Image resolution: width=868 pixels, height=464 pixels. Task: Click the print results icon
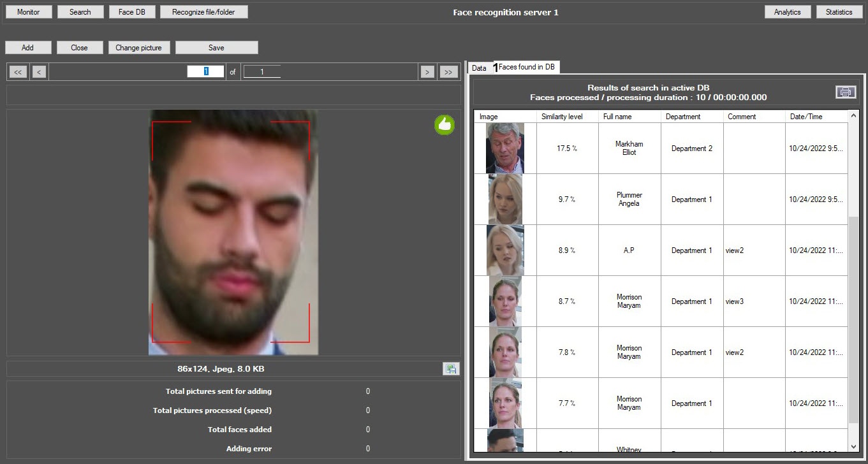tap(846, 92)
